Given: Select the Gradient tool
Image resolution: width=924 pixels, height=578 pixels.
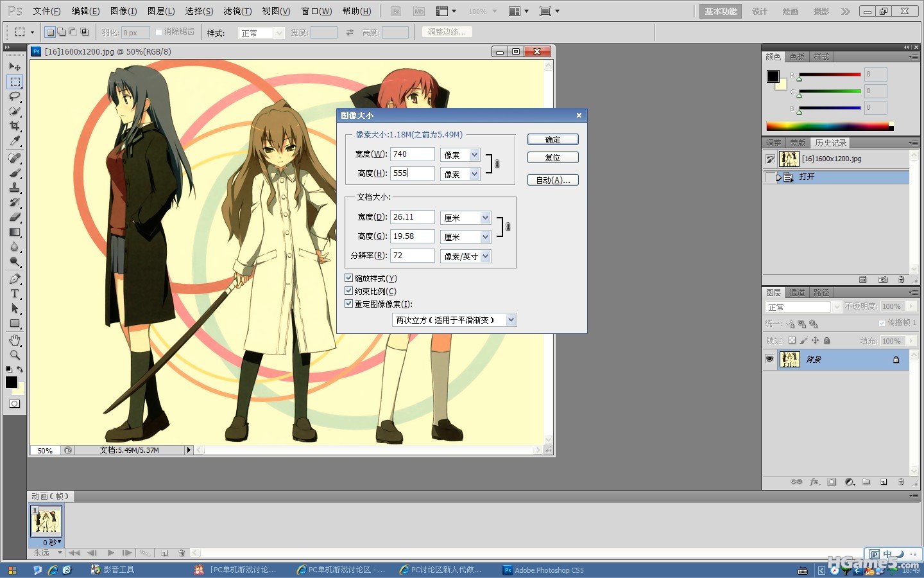Looking at the screenshot, I should tap(15, 232).
